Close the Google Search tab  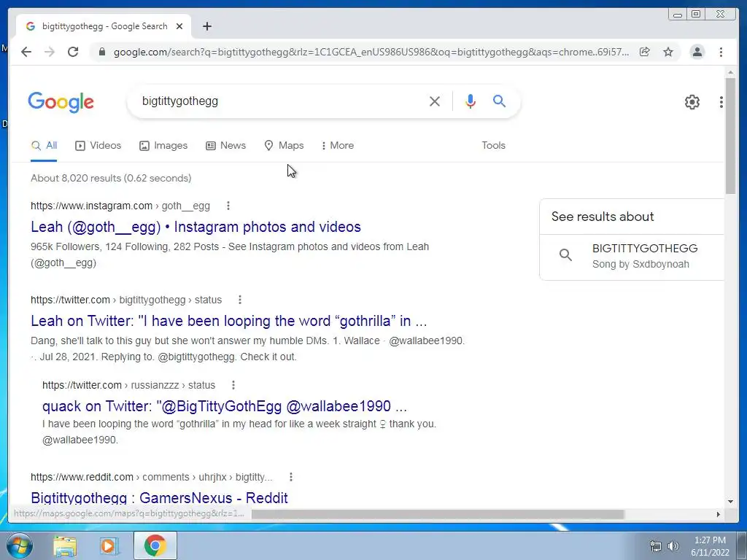[179, 26]
